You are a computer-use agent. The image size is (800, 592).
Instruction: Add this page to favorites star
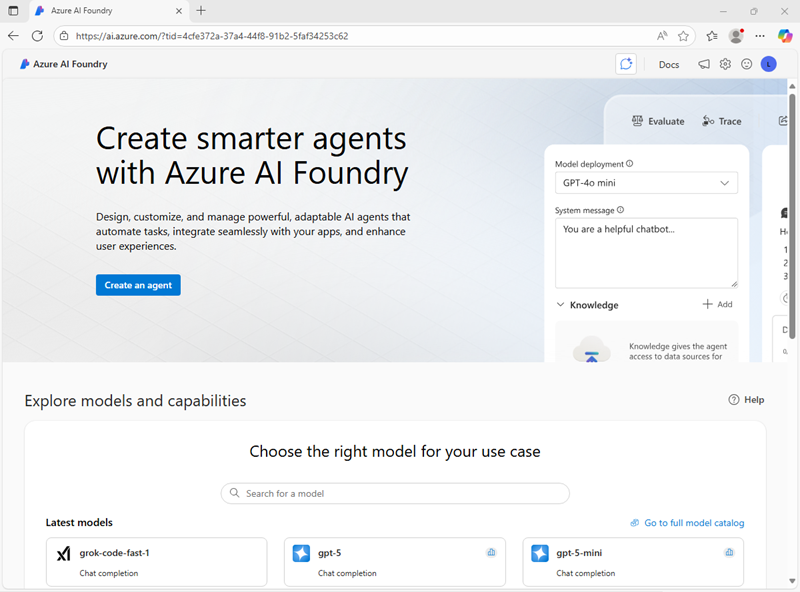[683, 35]
